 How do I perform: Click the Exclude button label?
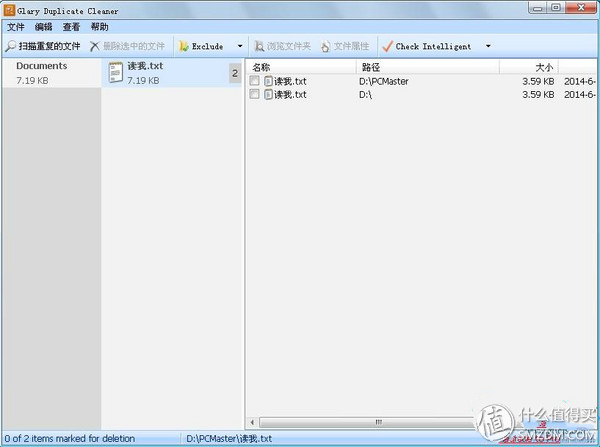tap(207, 46)
